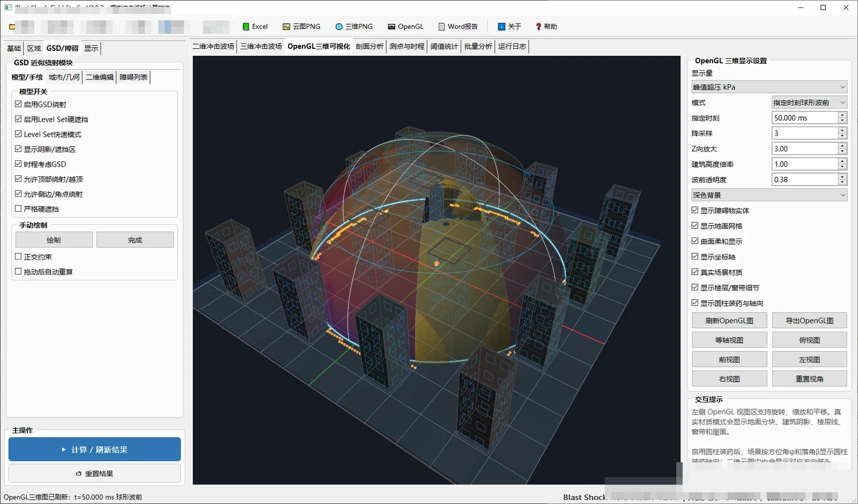Enable 正交约束 for manual drawing
This screenshot has height=504, width=858.
coord(18,257)
